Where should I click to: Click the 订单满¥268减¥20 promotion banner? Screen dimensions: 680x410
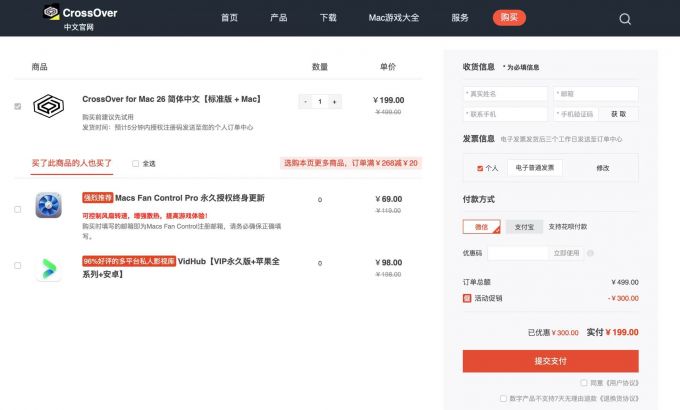point(351,163)
